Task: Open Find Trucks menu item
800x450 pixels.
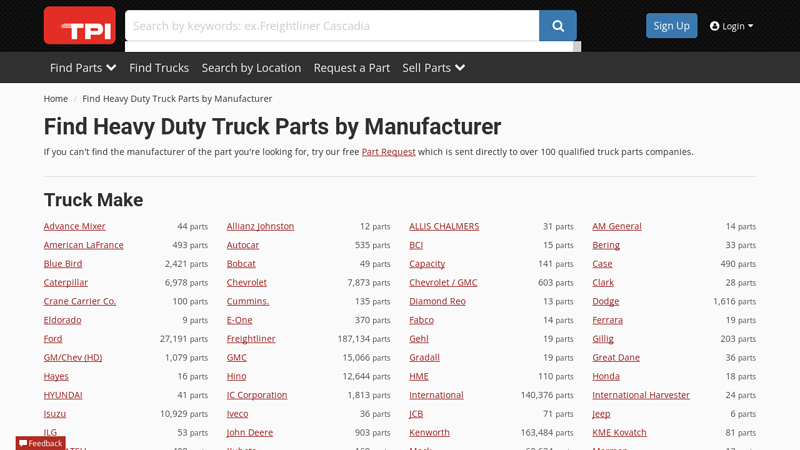Action: (159, 68)
